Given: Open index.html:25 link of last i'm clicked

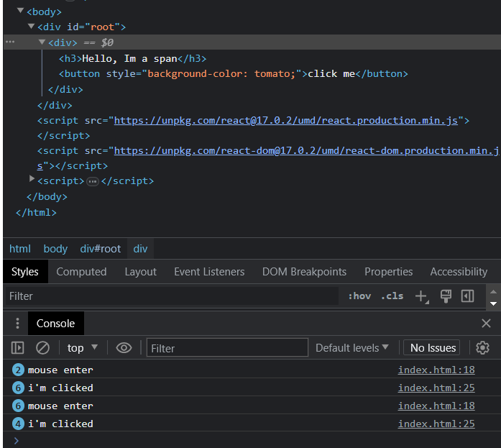Looking at the screenshot, I should pyautogui.click(x=436, y=424).
